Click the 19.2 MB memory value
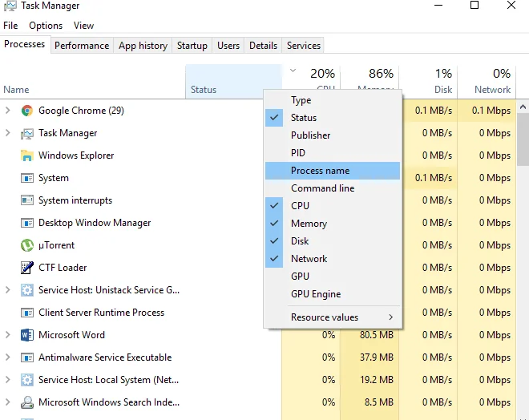 377,380
